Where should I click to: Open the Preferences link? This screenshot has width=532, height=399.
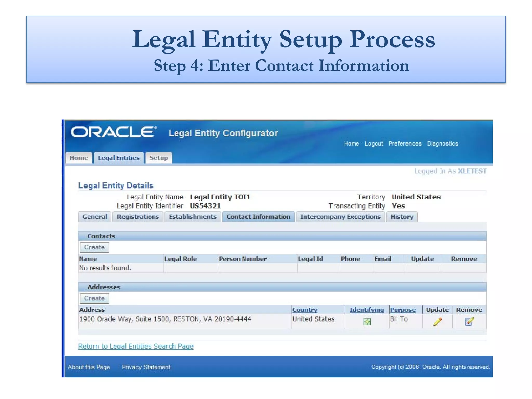(x=405, y=144)
